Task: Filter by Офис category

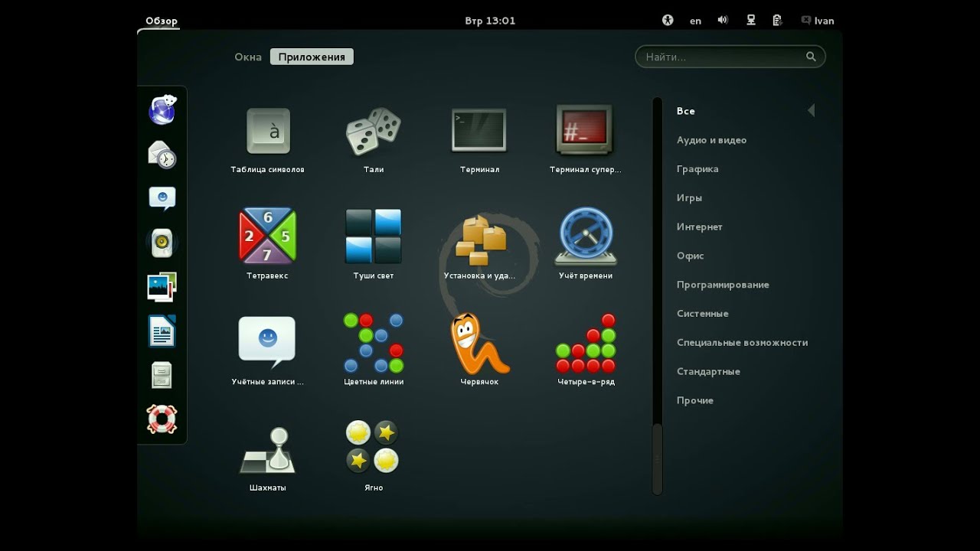Action: (x=690, y=256)
